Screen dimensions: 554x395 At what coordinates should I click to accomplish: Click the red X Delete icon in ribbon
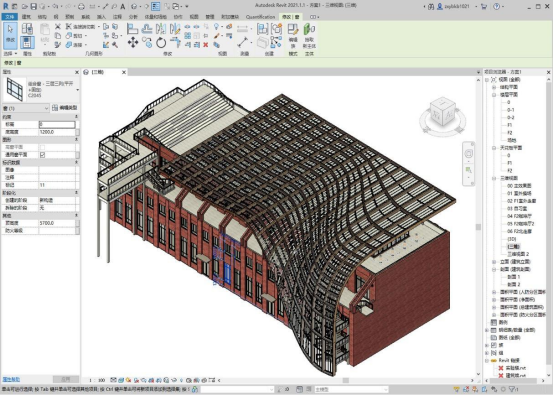[x=206, y=45]
